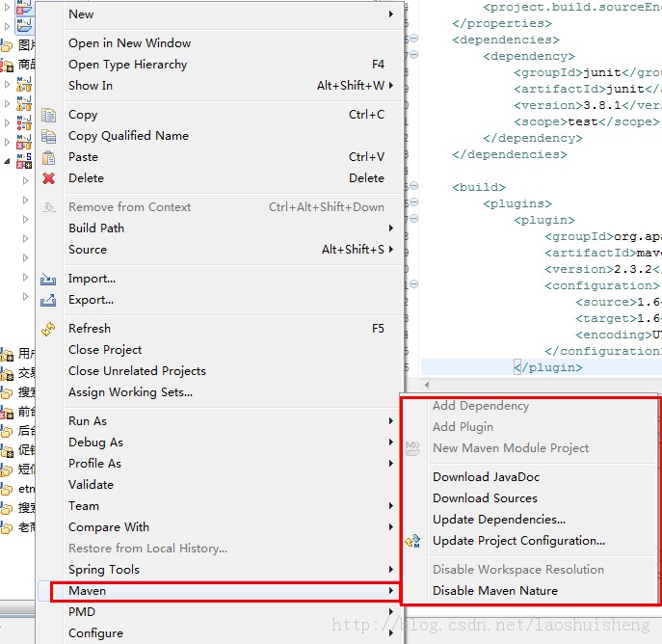Collapse the configuration element fold marker
Screen dimensions: 662x644
click(x=414, y=283)
